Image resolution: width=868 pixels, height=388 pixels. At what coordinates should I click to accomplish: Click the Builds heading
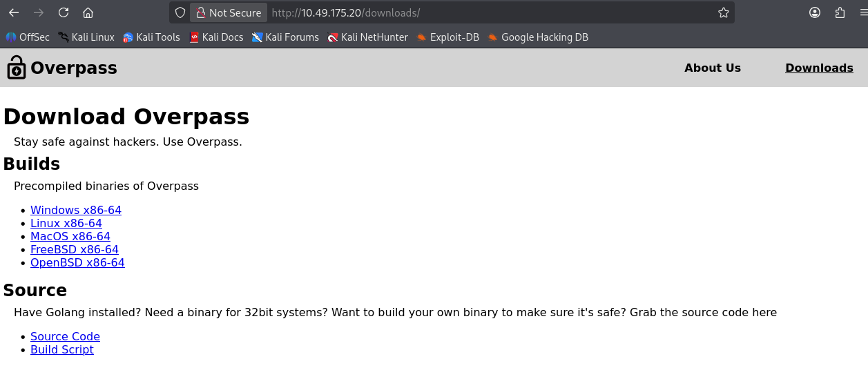32,164
